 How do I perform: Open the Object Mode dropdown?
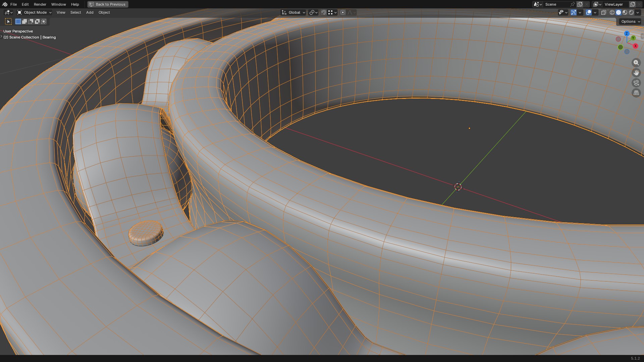[35, 12]
